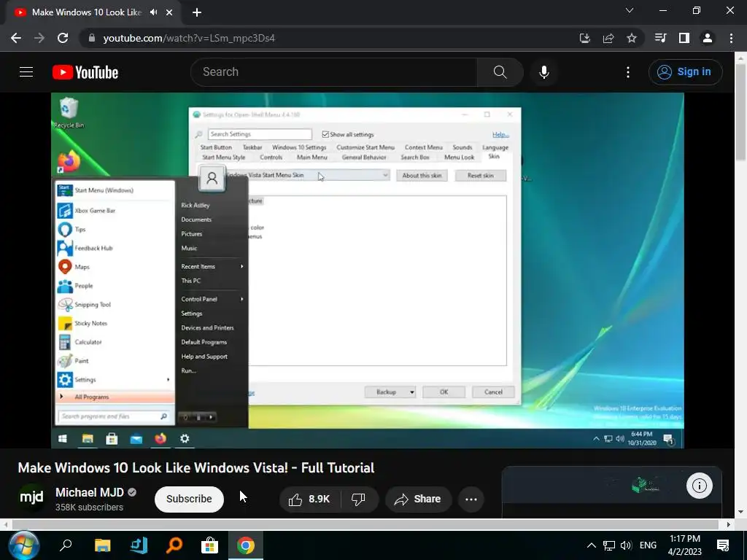Click the video title text
This screenshot has height=560, width=747.
[x=196, y=467]
